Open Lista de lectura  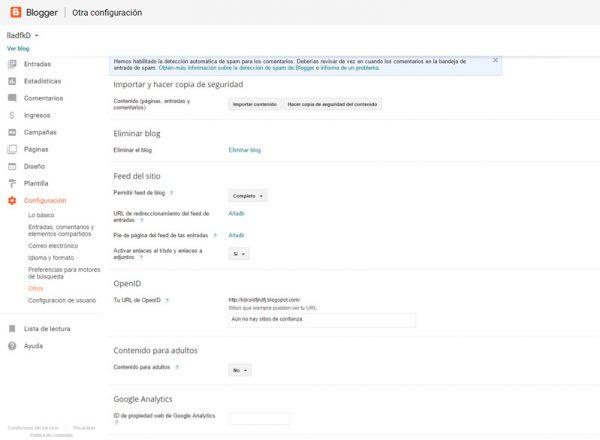47,329
